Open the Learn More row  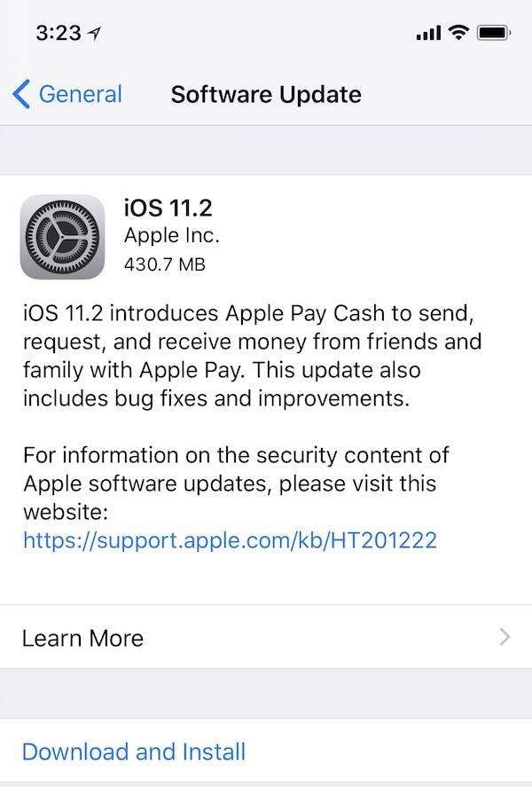coord(266,637)
